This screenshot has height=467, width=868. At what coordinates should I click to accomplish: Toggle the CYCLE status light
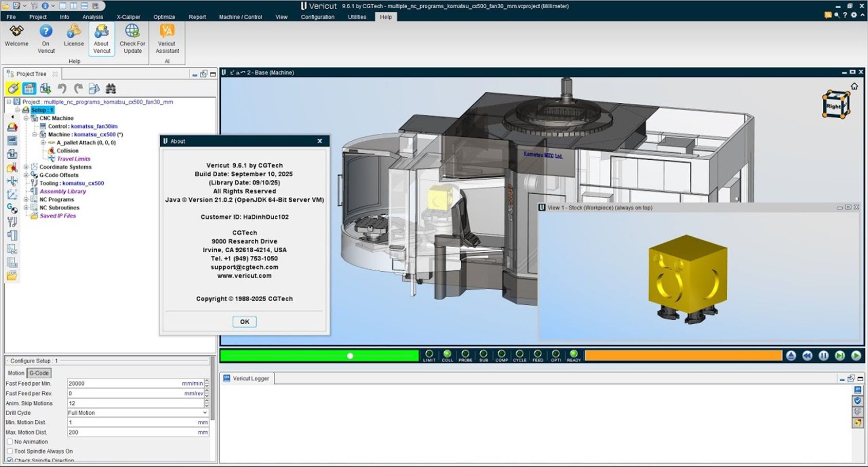point(520,356)
